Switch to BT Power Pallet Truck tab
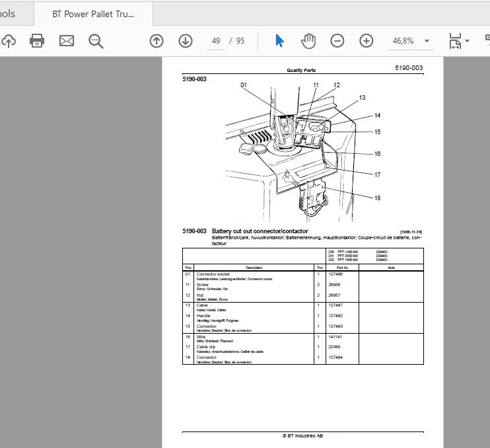 click(x=93, y=14)
